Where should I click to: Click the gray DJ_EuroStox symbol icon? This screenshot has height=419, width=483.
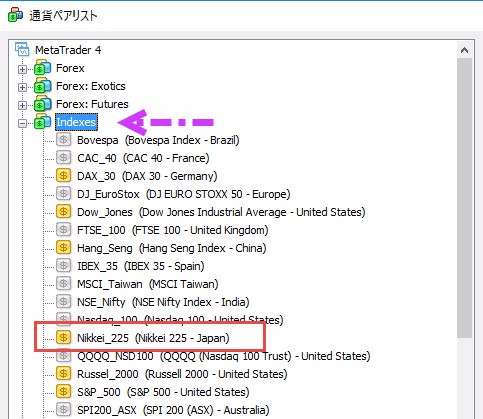[x=63, y=194]
